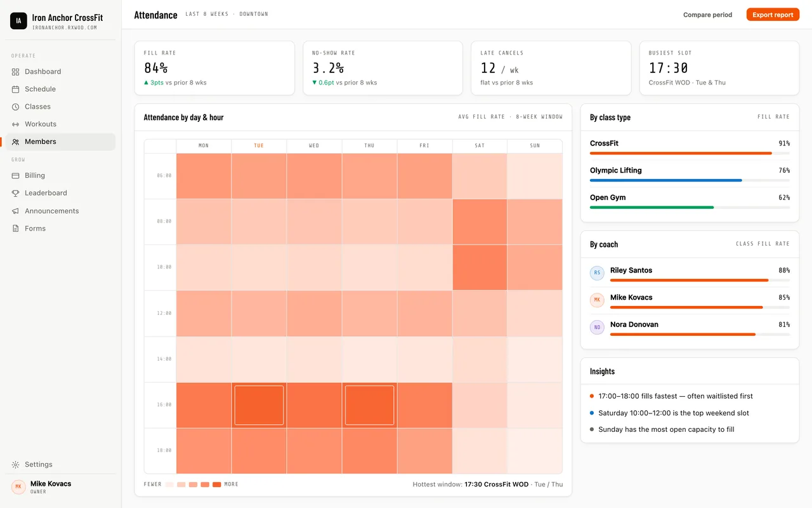
Task: Click the Workouts dumbbell icon
Action: (x=15, y=124)
